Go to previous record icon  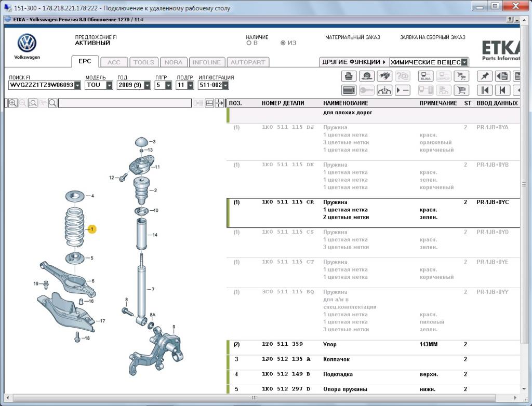[502, 90]
